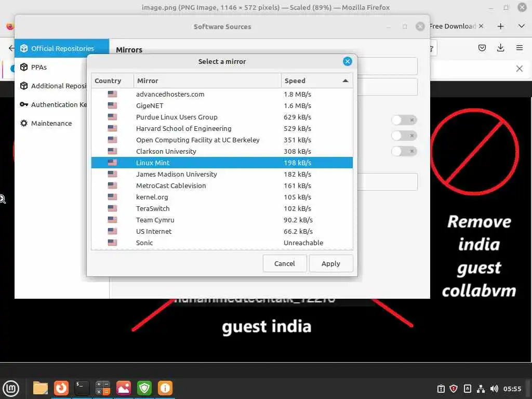The width and height of the screenshot is (532, 399).
Task: Select the GigeNET mirror
Action: [222, 105]
